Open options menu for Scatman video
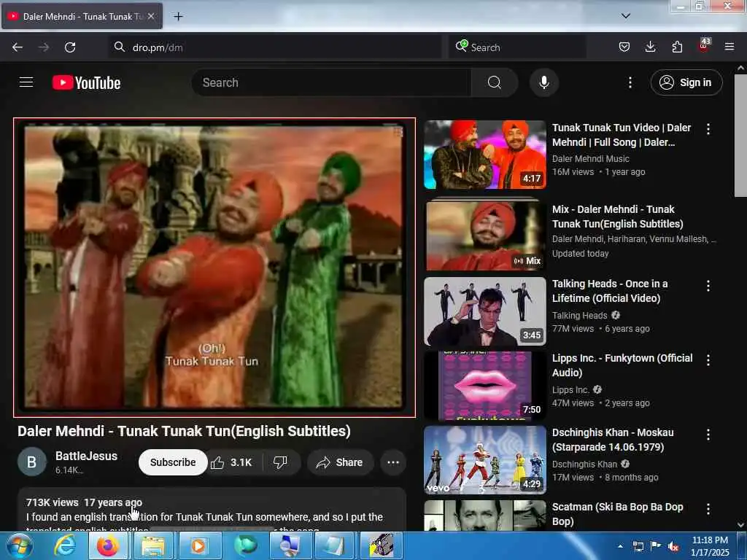This screenshot has height=560, width=747. [x=708, y=508]
